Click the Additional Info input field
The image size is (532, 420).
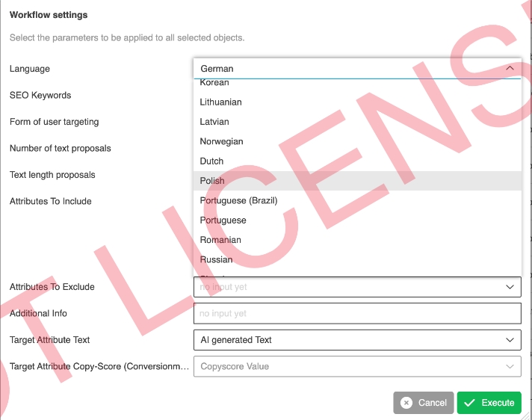[356, 314]
